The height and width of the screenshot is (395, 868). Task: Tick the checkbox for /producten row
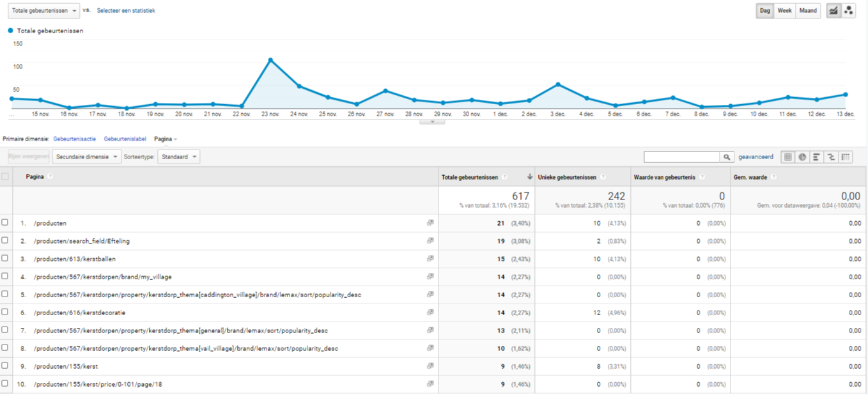5,222
